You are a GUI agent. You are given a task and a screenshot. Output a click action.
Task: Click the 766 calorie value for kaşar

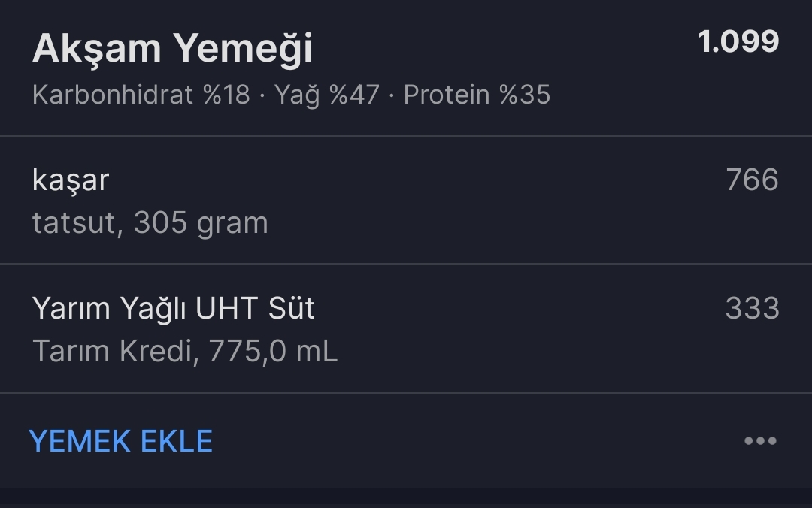point(751,180)
